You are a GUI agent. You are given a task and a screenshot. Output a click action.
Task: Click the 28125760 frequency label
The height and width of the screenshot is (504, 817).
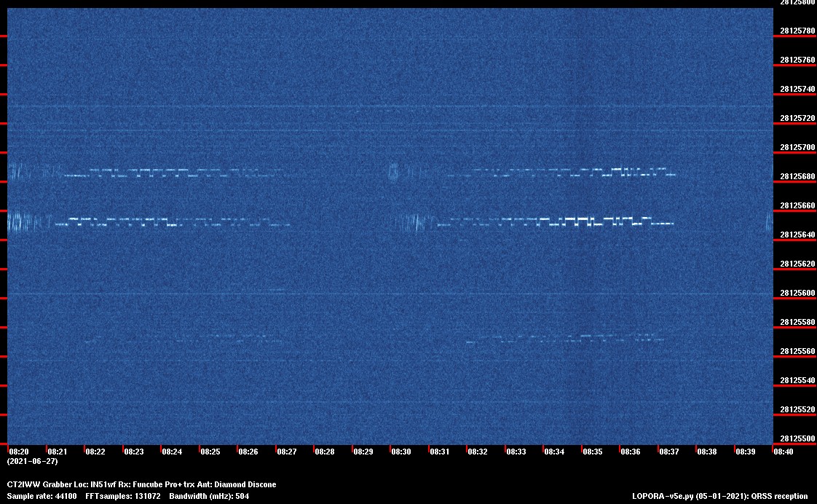coord(797,60)
